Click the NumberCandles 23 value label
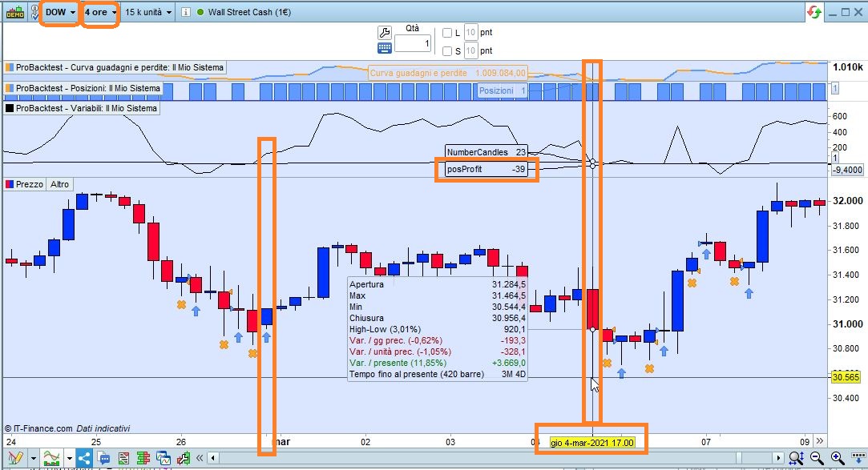The height and width of the screenshot is (470, 868). tap(486, 152)
